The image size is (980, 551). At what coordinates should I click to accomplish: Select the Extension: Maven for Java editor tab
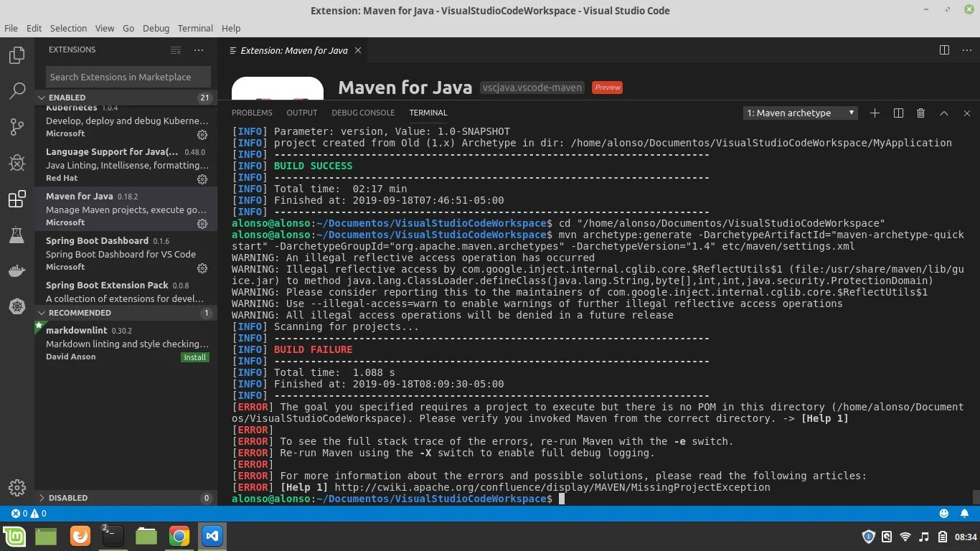click(x=293, y=50)
